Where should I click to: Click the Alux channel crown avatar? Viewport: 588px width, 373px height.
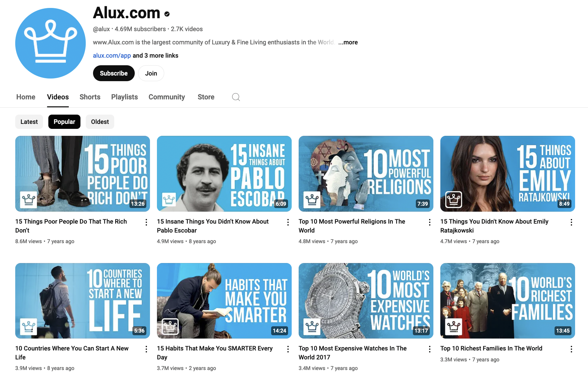tap(50, 43)
